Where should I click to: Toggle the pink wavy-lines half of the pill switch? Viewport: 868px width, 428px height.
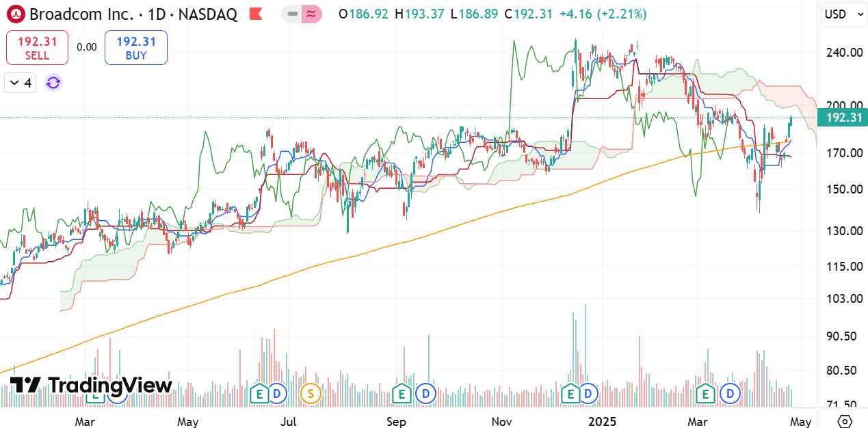click(x=312, y=14)
